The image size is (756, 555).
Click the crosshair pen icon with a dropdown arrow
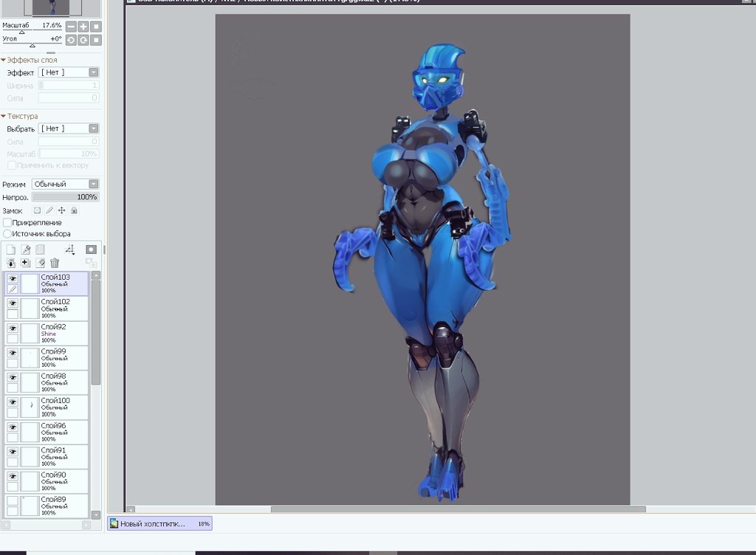click(70, 249)
